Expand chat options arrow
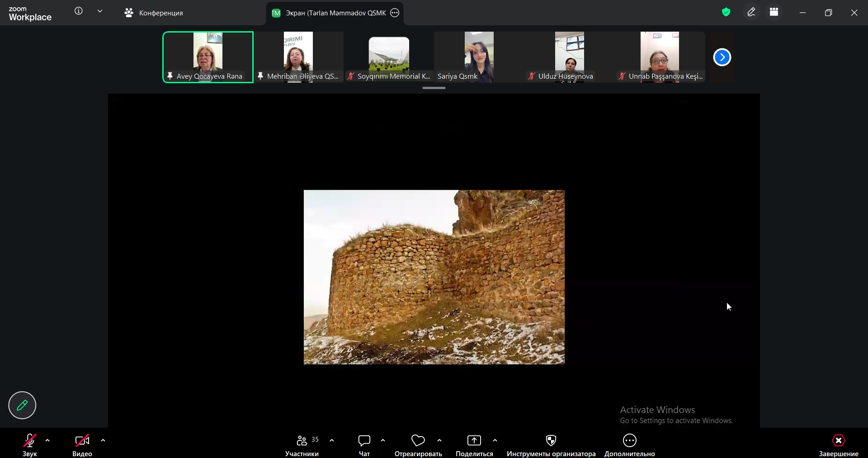Viewport: 868px width, 458px height. tap(383, 440)
